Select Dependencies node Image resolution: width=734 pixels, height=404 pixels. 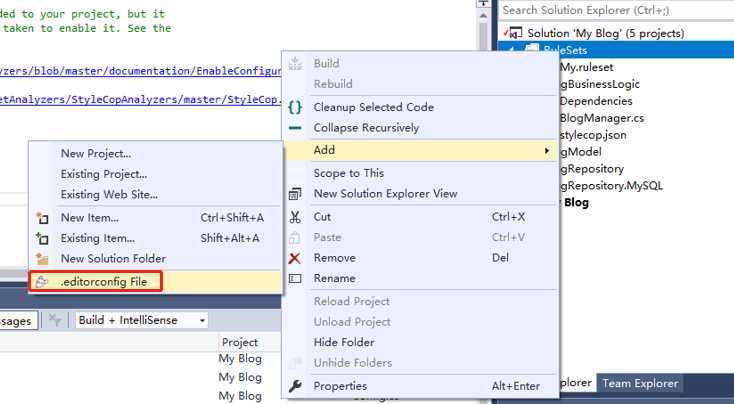596,101
